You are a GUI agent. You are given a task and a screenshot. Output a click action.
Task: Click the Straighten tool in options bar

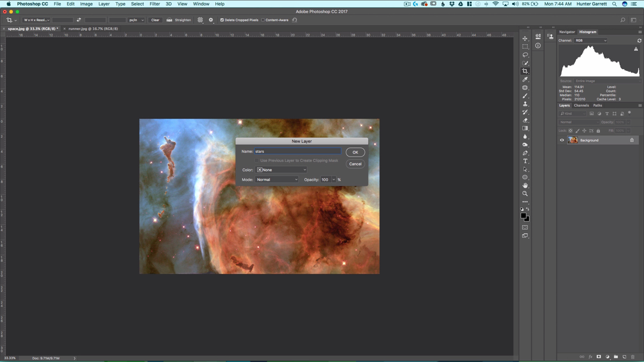pos(179,20)
